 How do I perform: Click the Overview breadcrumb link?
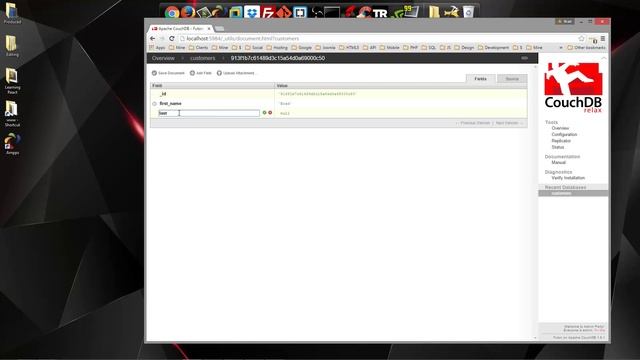tap(163, 58)
